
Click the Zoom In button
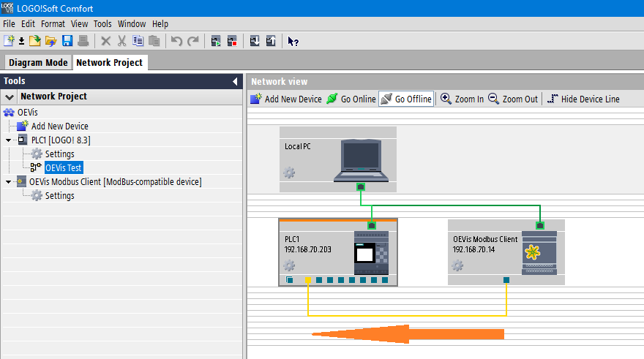click(x=462, y=99)
